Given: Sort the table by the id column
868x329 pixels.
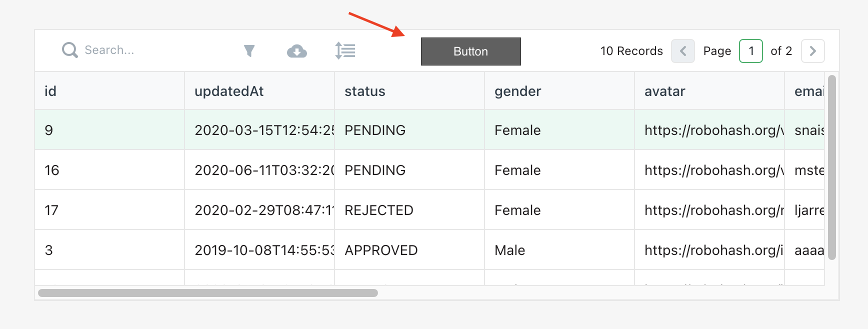Looking at the screenshot, I should 50,91.
